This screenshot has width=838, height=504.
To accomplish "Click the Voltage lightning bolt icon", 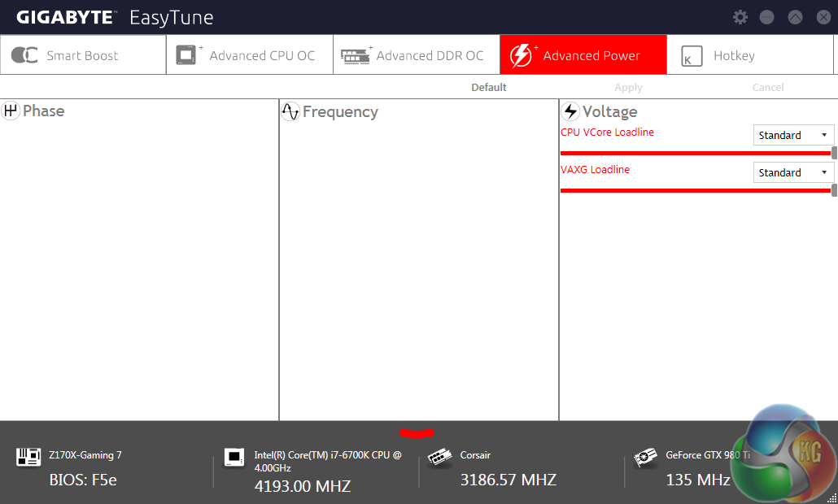I will tap(570, 111).
